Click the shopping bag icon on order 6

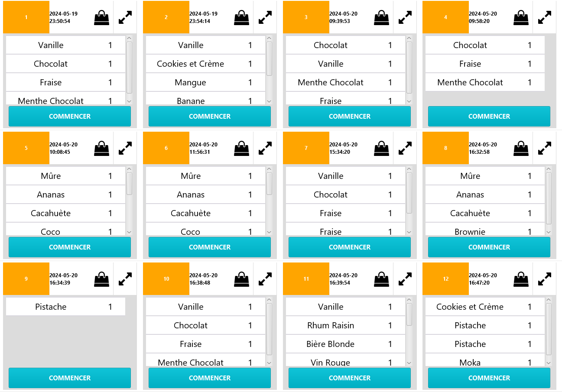tap(242, 148)
